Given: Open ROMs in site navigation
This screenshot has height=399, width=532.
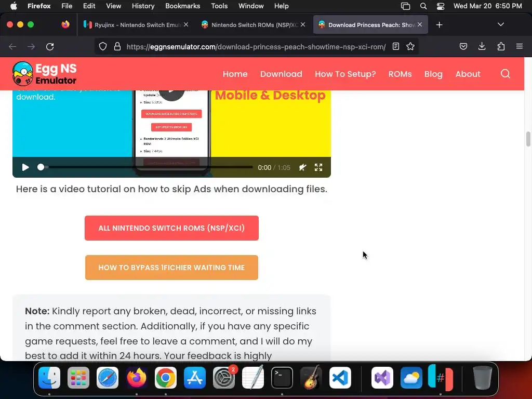Looking at the screenshot, I should (400, 74).
